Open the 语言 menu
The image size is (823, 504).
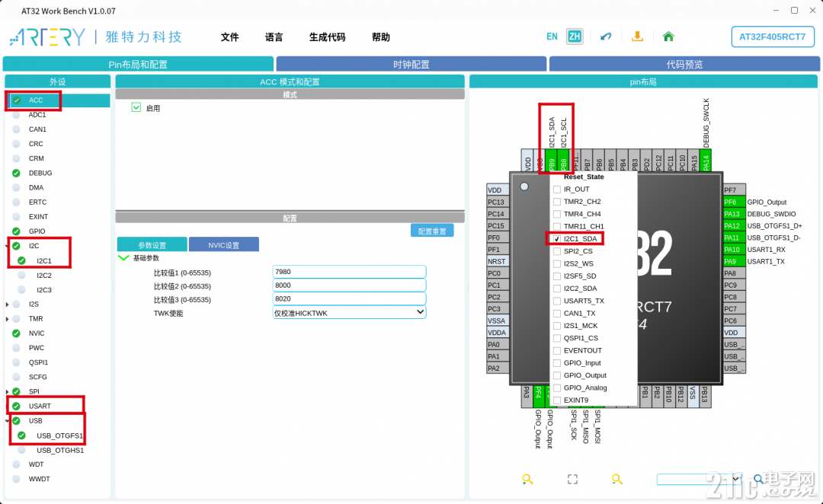(x=274, y=37)
